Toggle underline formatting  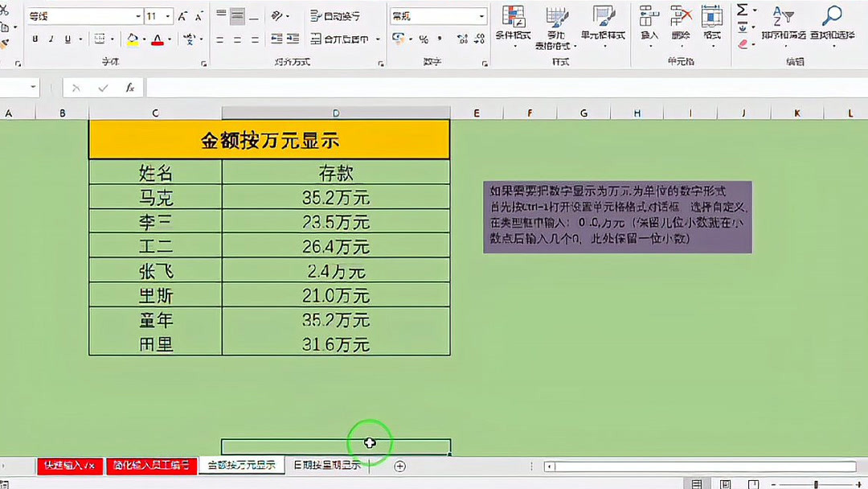(x=68, y=39)
